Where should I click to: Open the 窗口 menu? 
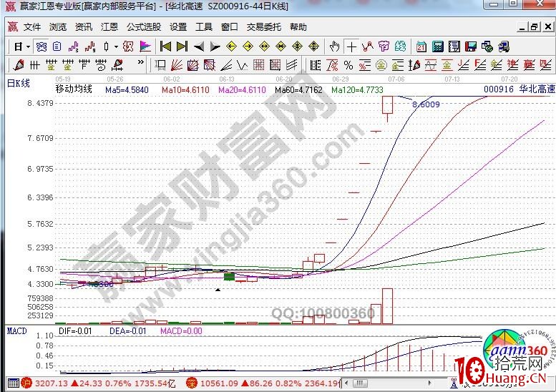tap(230, 27)
